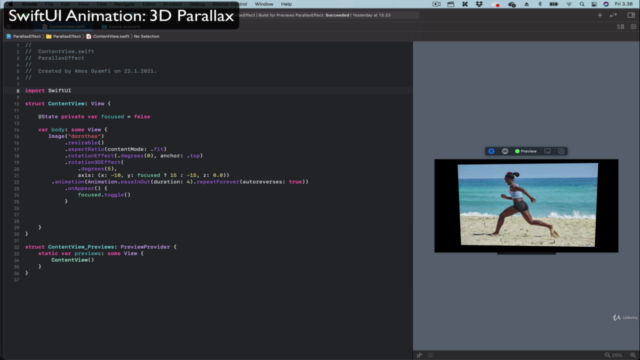Click the '.aspectRatio(contentMode: .fit)' line
Viewport: 640px width, 360px height.
(116, 149)
